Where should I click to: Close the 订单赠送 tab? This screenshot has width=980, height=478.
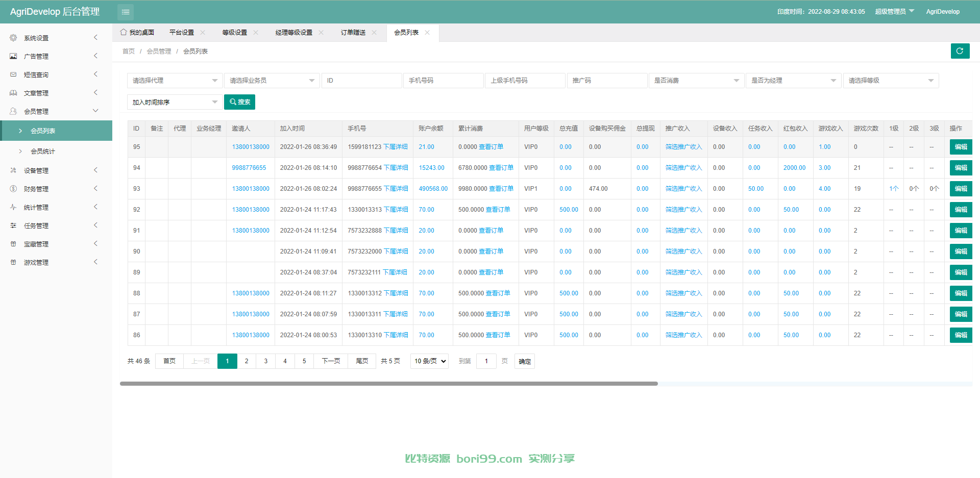click(x=374, y=33)
